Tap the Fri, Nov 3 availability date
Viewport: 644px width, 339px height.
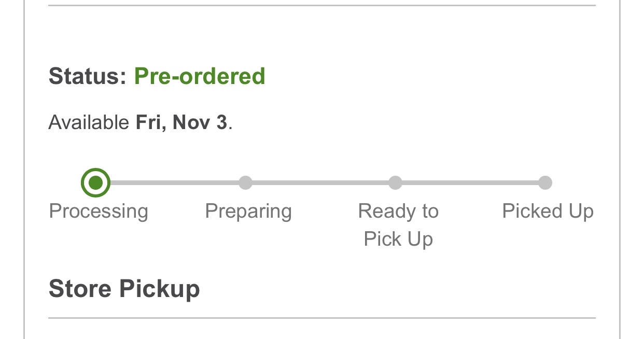(181, 123)
